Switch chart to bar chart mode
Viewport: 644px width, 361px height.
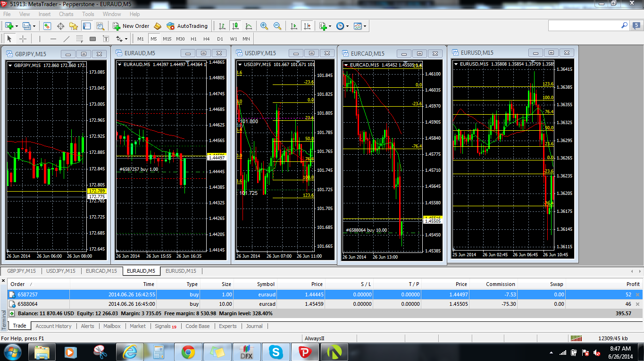222,26
